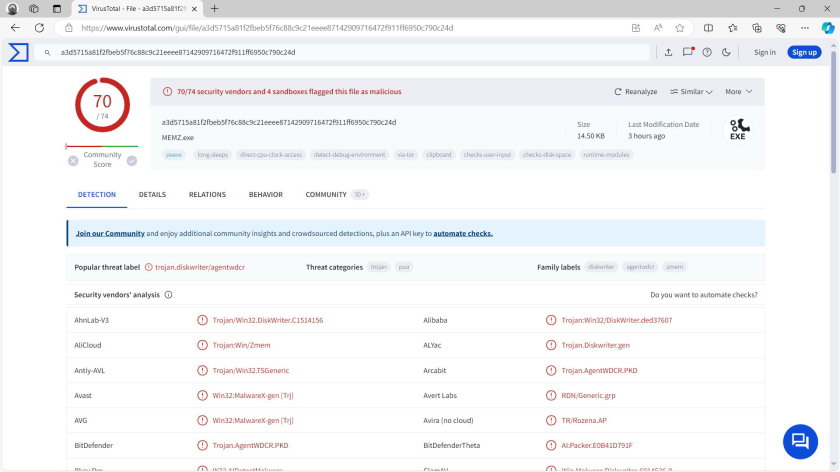This screenshot has height=472, width=840.
Task: Click the info icon beside Security vendors' analysis
Action: (168, 295)
